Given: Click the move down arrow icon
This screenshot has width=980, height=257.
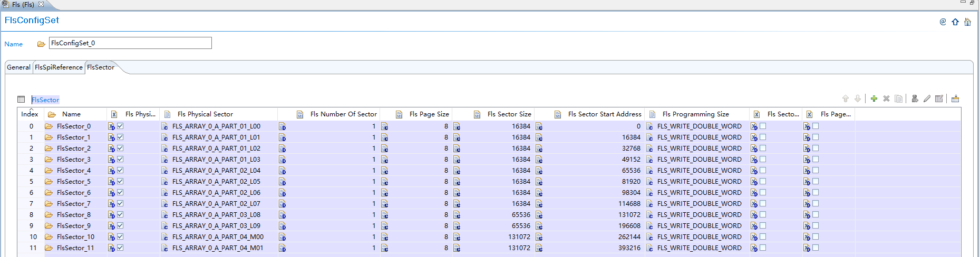Looking at the screenshot, I should tap(858, 98).
